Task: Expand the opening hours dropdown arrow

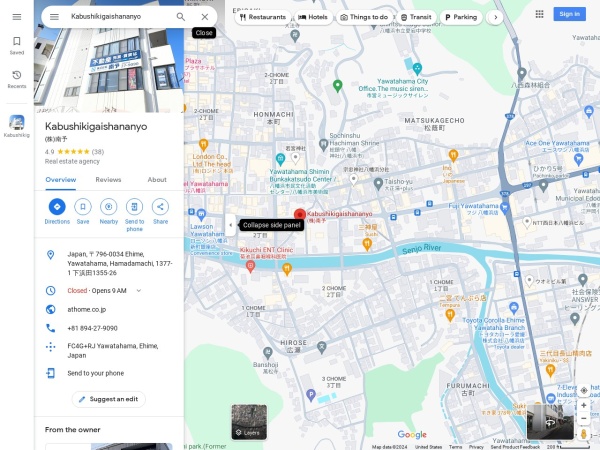Action: pyautogui.click(x=139, y=290)
